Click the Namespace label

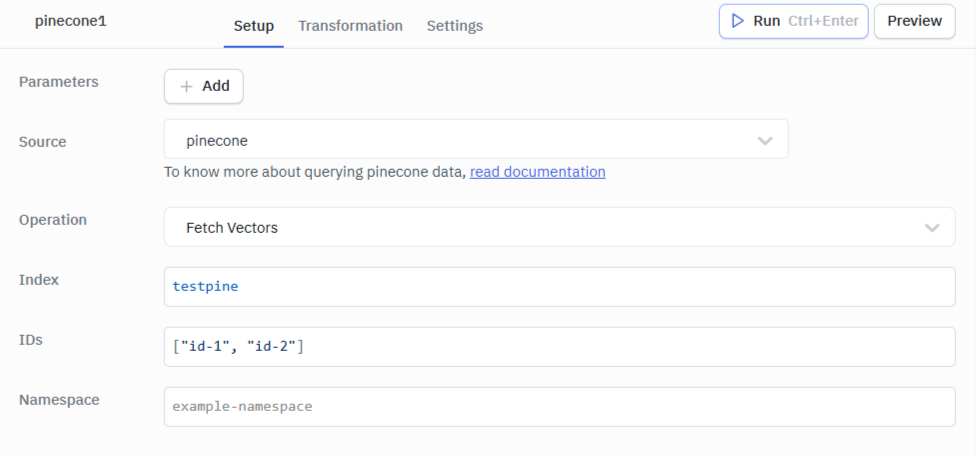point(59,399)
